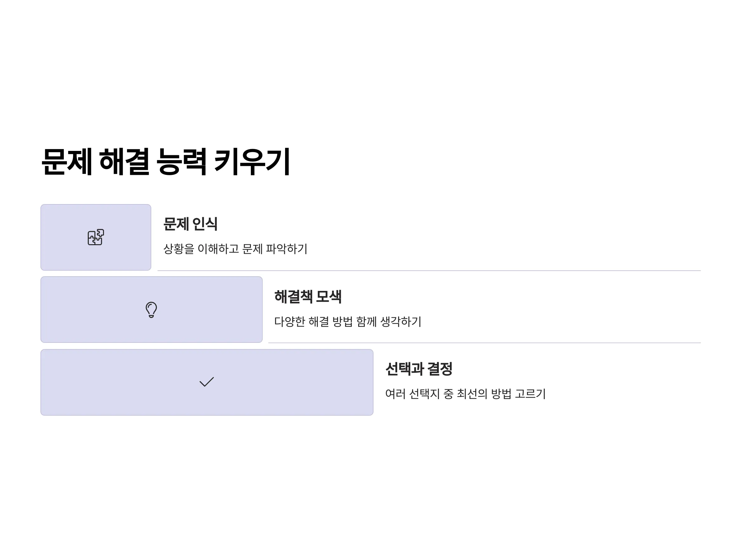Click the lightbulb icon

pos(151,310)
